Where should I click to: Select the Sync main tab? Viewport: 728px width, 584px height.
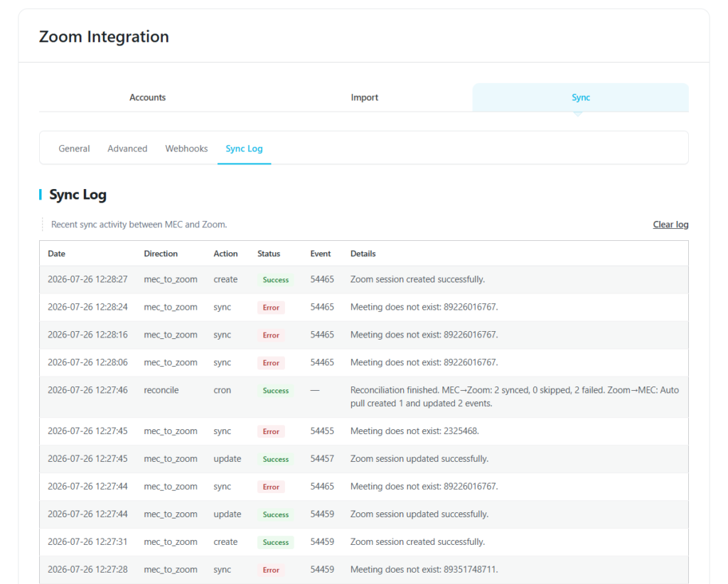coord(580,97)
